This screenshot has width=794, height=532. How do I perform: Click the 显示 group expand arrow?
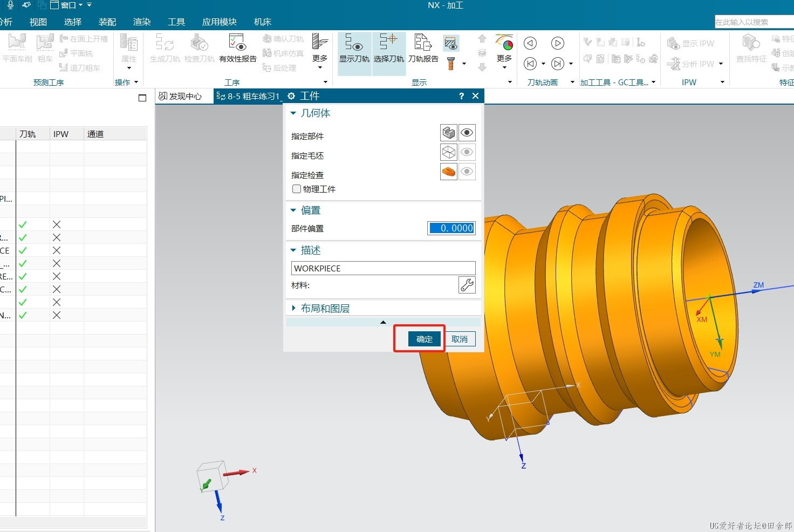[510, 82]
